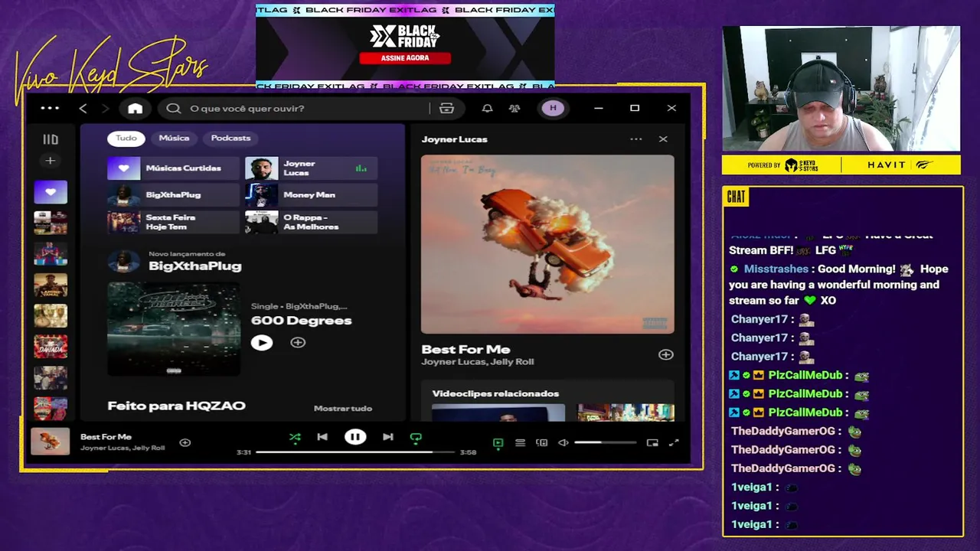Viewport: 980px width, 551px height.
Task: Go forward with the right arrow
Action: click(x=106, y=109)
